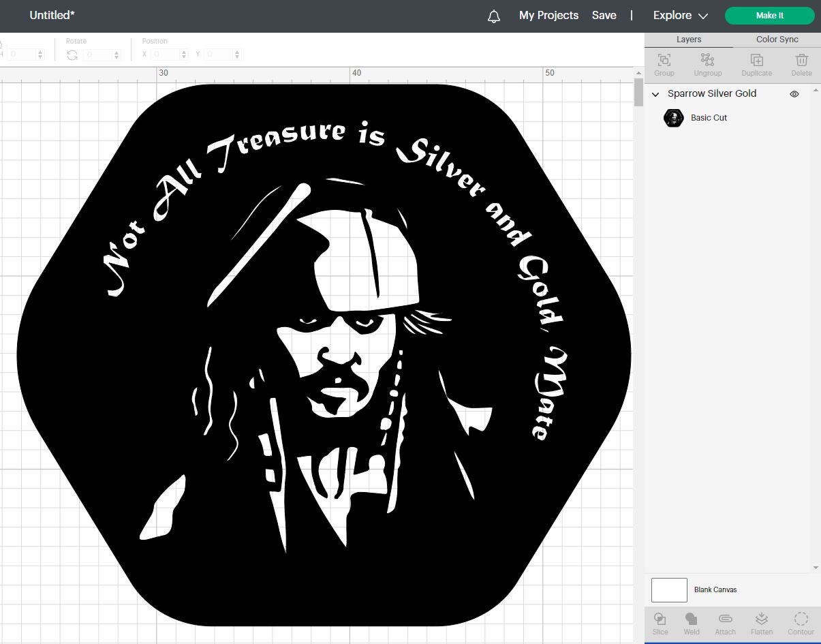Screen dimensions: 821x644
Task: Click the Weld tool
Action: pos(692,623)
